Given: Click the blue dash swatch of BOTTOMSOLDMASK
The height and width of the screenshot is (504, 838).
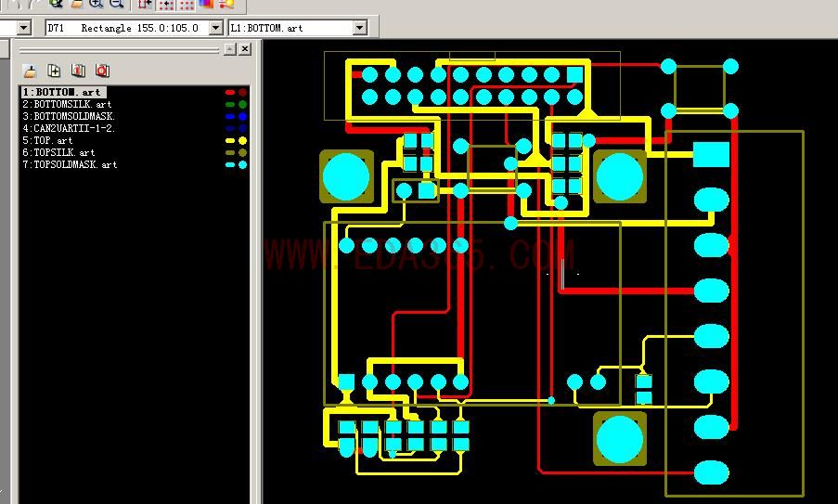Looking at the screenshot, I should point(230,117).
